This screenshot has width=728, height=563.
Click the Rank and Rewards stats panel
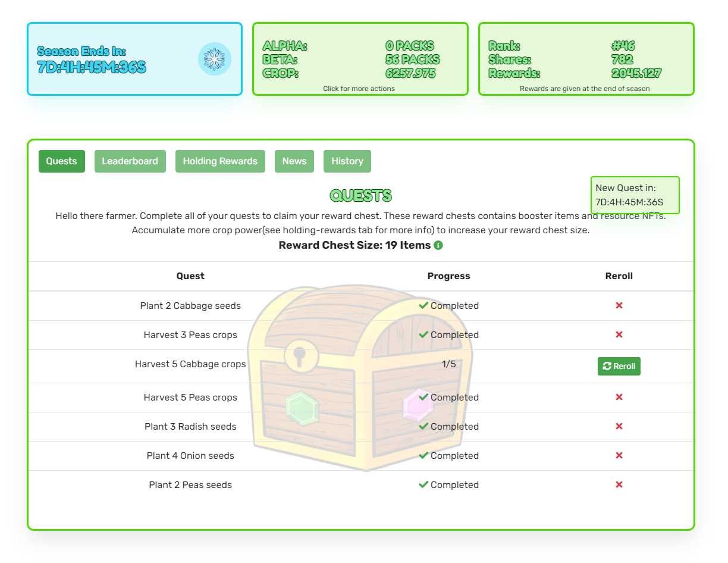click(x=586, y=59)
